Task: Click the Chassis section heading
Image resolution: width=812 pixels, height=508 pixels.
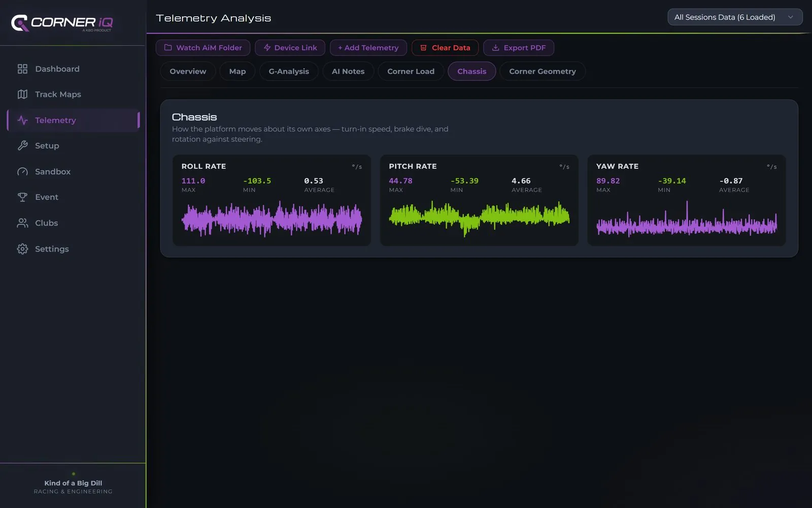Action: point(194,117)
